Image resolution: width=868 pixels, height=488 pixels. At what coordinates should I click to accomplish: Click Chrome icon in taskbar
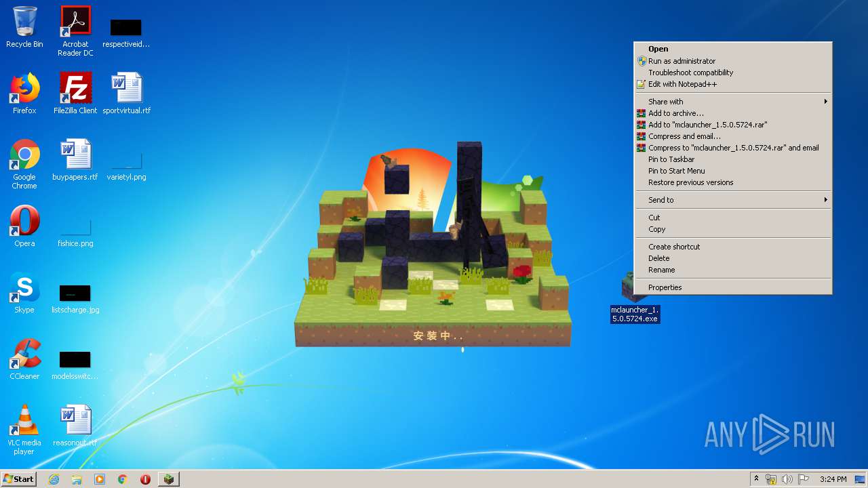pyautogui.click(x=123, y=479)
